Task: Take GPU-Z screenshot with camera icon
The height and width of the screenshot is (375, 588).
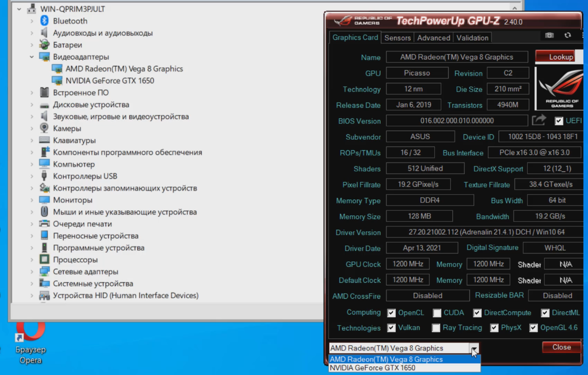Action: click(x=549, y=36)
